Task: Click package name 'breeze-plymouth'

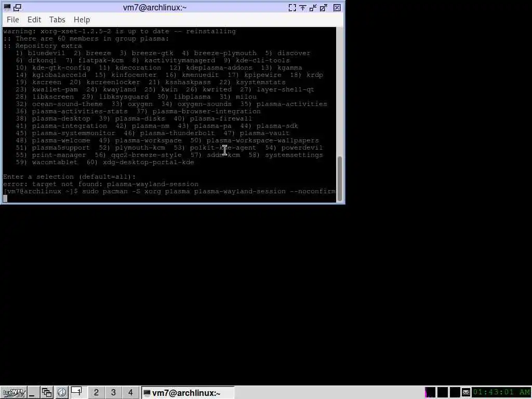Action: pos(225,54)
